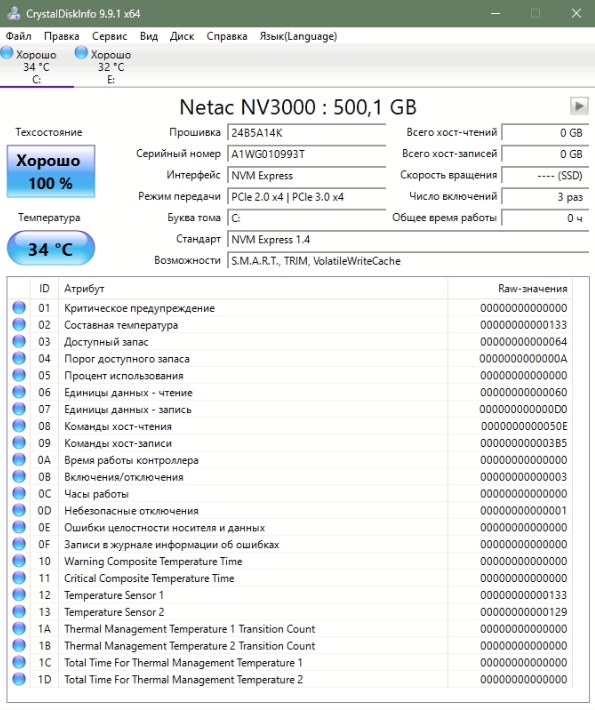Click status icon for Temperature Sensor 2
The width and height of the screenshot is (595, 710).
point(19,611)
